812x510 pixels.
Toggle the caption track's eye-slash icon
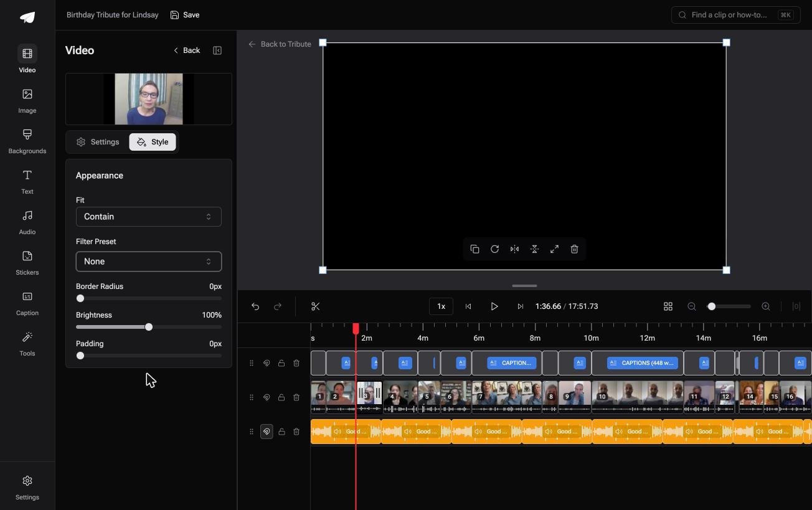coord(267,363)
